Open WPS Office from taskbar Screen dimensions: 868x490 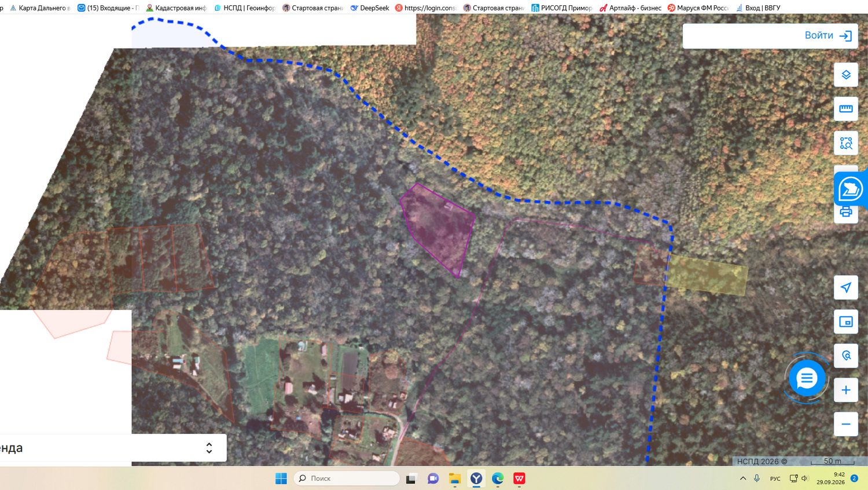520,478
